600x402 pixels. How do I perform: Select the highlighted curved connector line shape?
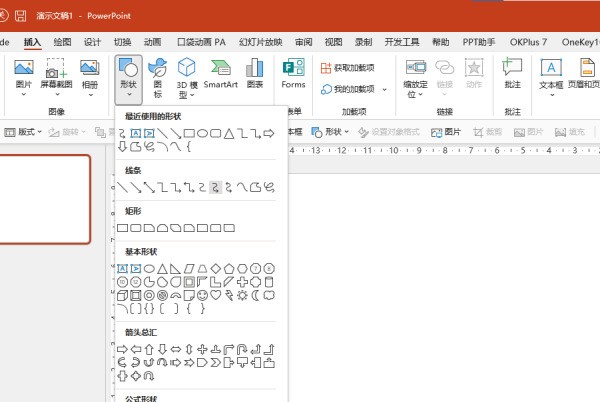click(x=215, y=187)
